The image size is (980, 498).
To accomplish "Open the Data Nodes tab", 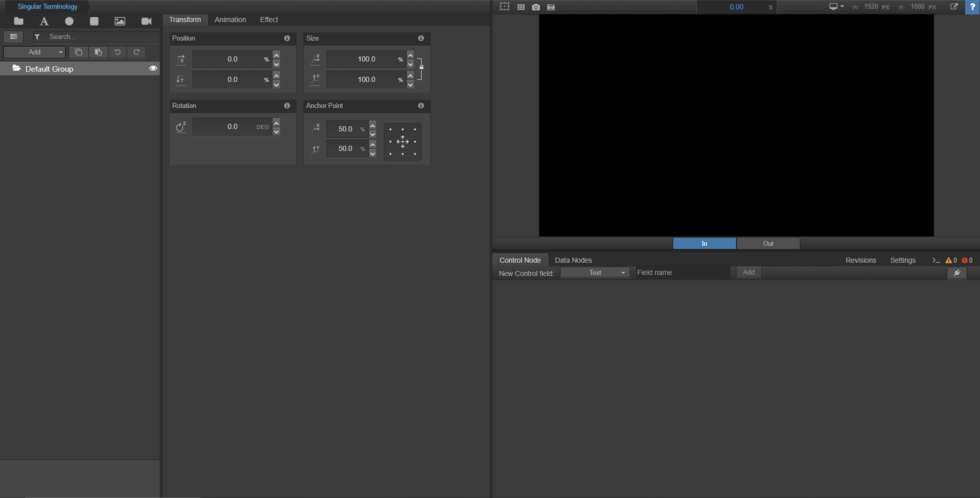I will pos(573,260).
